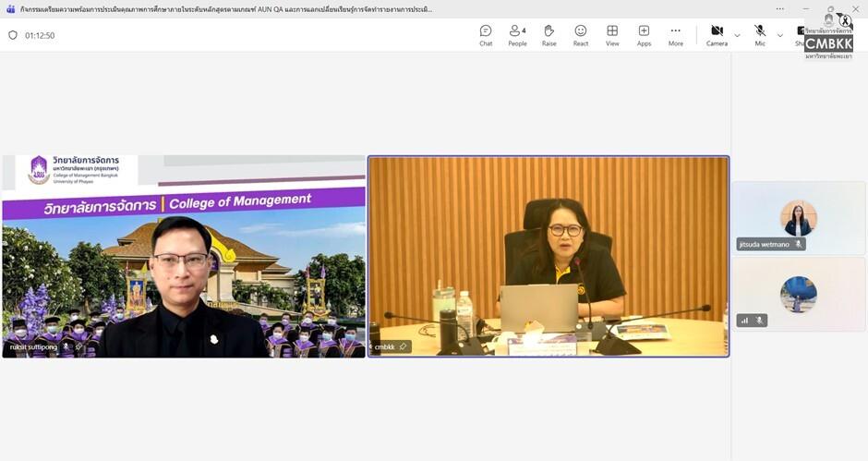The width and height of the screenshot is (868, 461).
Task: Click the shield security icon beside timer
Action: click(x=13, y=35)
